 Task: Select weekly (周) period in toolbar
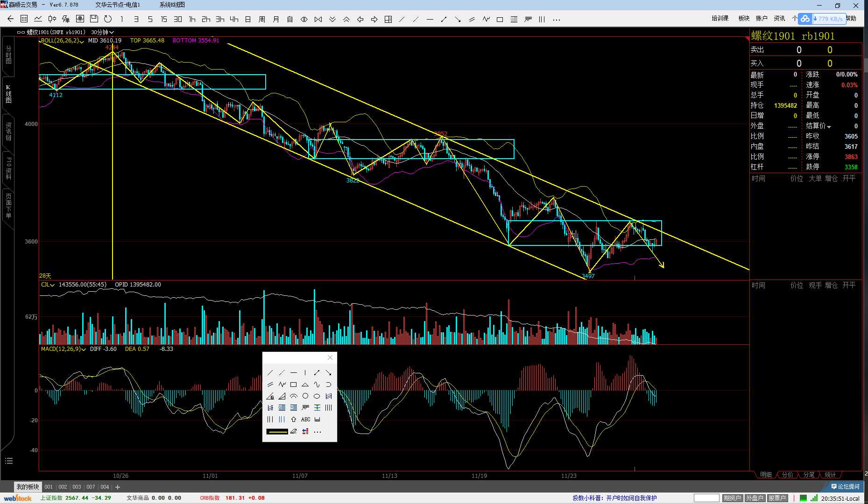pyautogui.click(x=262, y=19)
